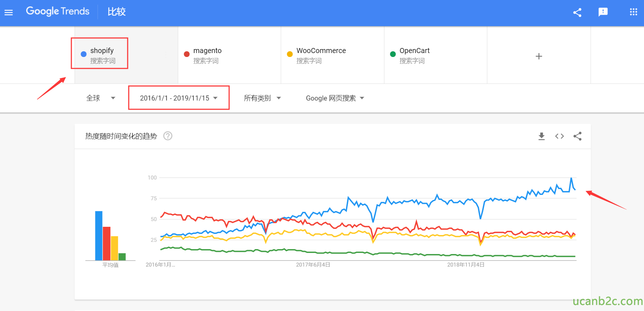
Task: Open the Google 网页搜索 search type dropdown
Action: pos(335,98)
